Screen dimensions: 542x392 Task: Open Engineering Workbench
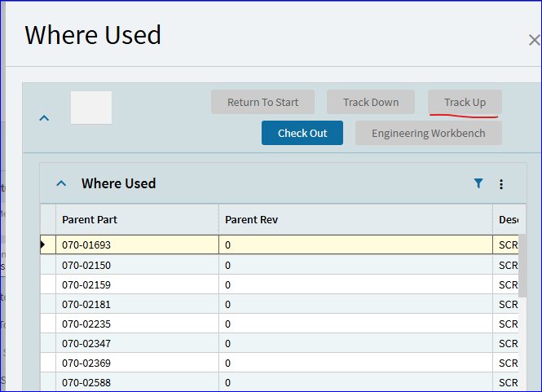429,133
